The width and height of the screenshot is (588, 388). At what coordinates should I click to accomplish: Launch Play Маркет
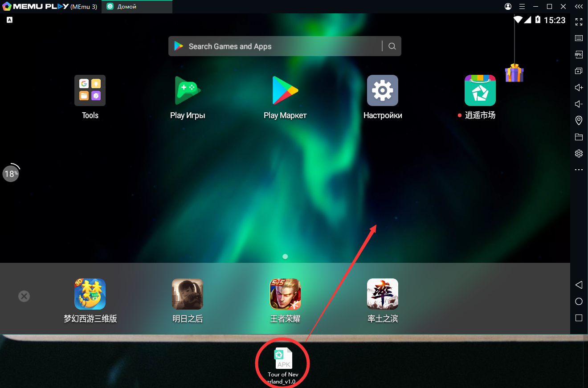[x=285, y=90]
